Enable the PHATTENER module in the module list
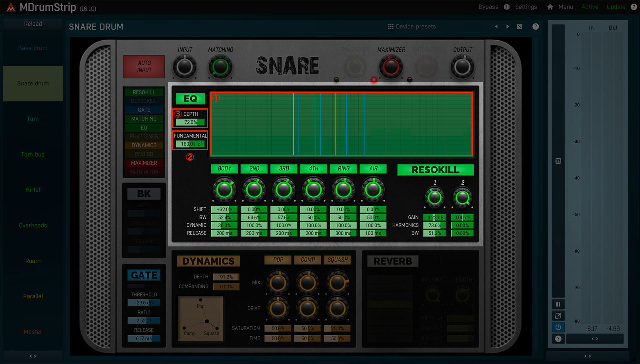The image size is (640, 364). (144, 136)
